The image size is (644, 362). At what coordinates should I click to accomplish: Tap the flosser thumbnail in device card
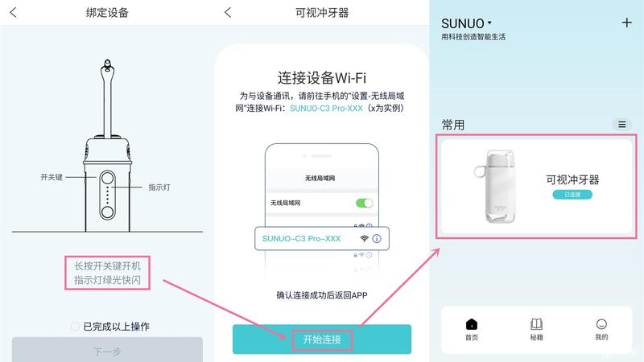click(x=496, y=187)
